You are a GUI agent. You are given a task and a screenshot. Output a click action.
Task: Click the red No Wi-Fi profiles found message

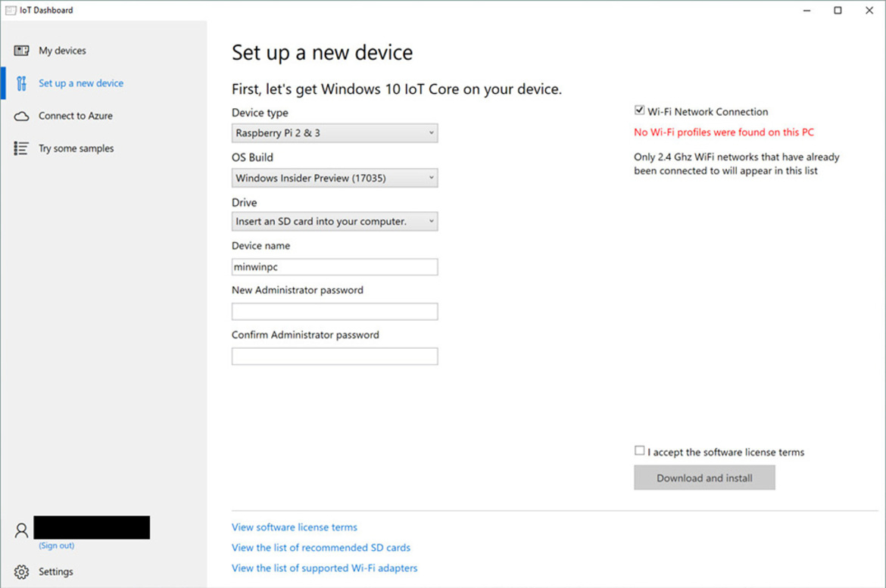point(724,132)
